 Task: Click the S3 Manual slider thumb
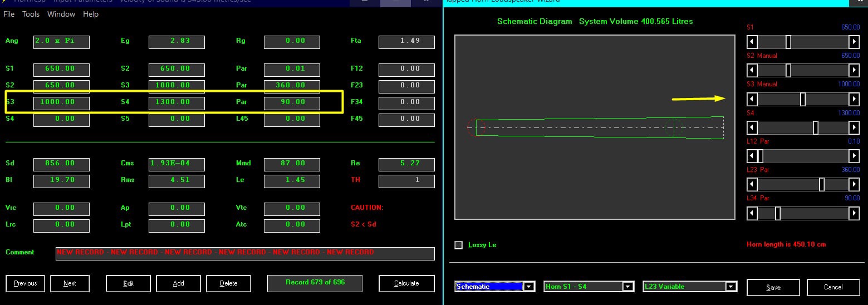click(803, 99)
